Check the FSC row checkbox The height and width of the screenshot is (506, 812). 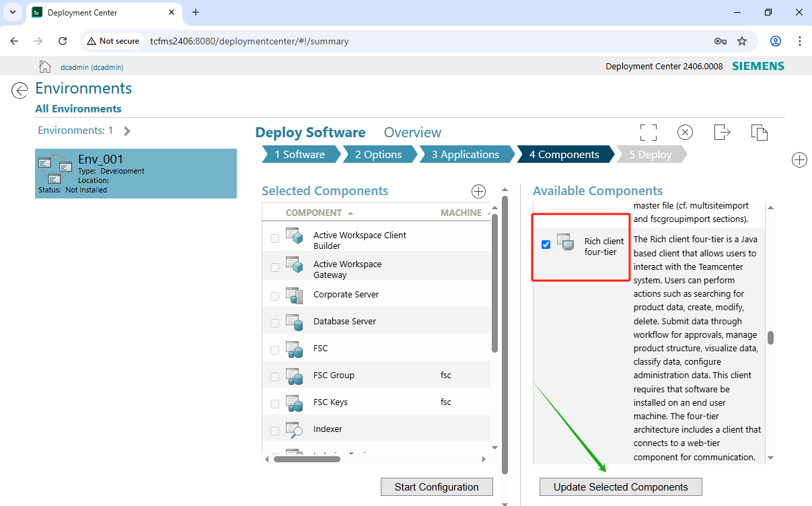[x=274, y=350]
